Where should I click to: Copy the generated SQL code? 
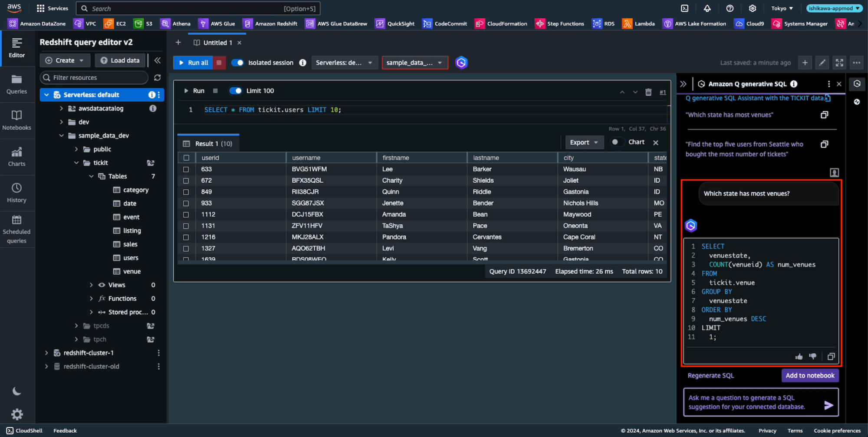831,356
